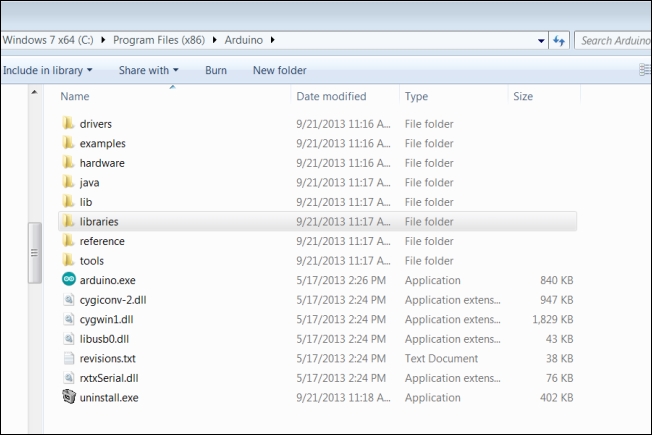The height and width of the screenshot is (435, 652).
Task: Select the drivers file name
Action: pyautogui.click(x=96, y=124)
